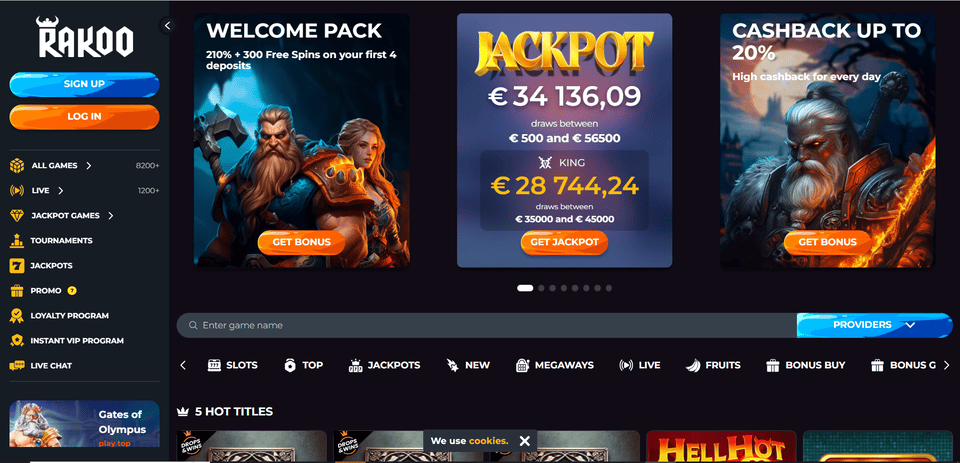The image size is (960, 463).
Task: Collapse the sidebar with the arrow toggle
Action: click(x=167, y=25)
